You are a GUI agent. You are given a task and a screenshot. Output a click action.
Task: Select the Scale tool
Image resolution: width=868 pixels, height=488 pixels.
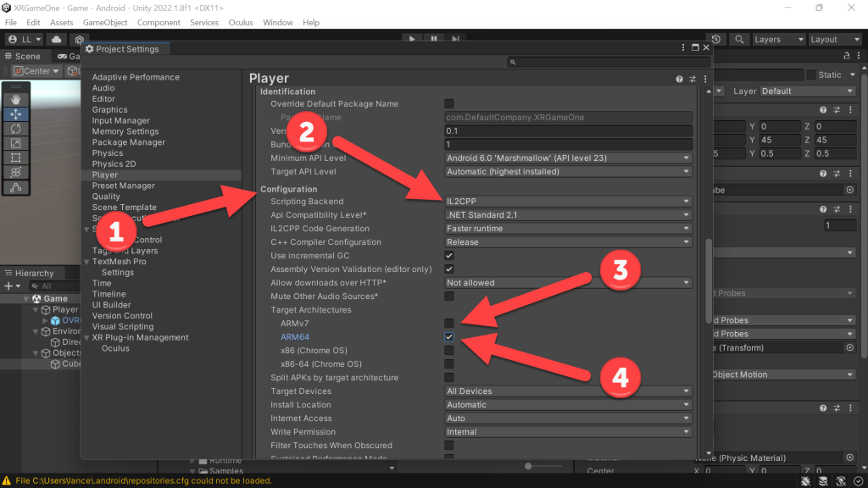tap(15, 143)
